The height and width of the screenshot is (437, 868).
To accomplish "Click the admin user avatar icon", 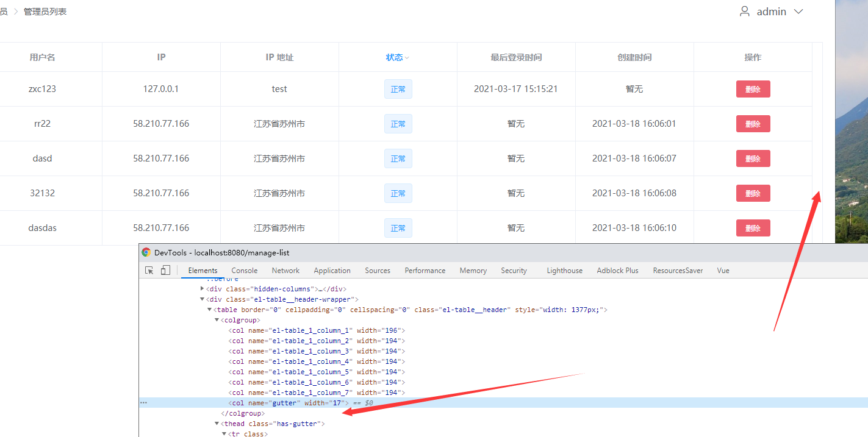I will pos(744,11).
